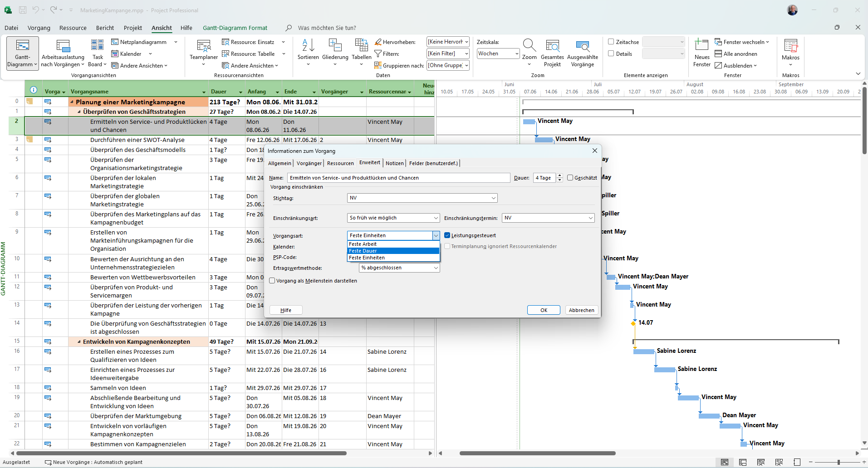Check Vorgang als Meilenstein darstellen
This screenshot has height=468, width=868.
coord(272,281)
